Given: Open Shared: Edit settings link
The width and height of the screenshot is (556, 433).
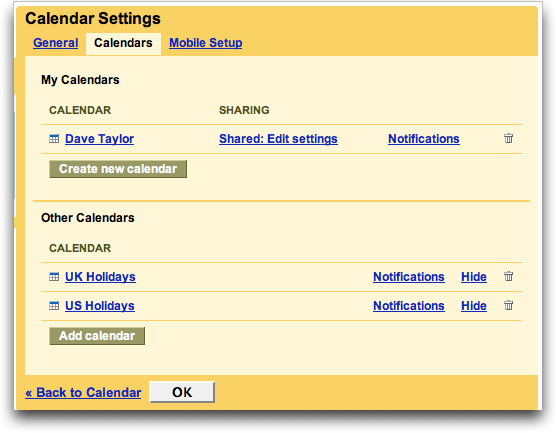Looking at the screenshot, I should pyautogui.click(x=278, y=139).
